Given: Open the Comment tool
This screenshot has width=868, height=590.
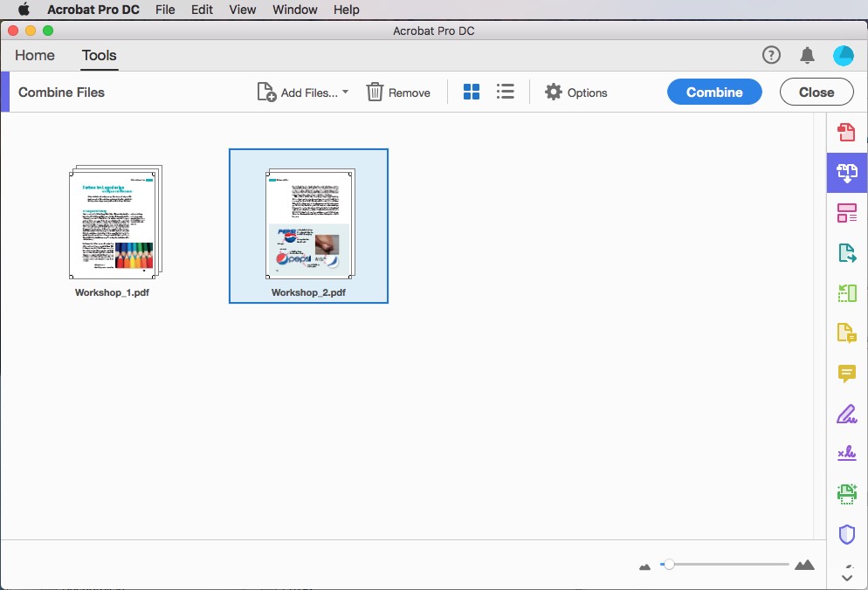Looking at the screenshot, I should tap(845, 374).
